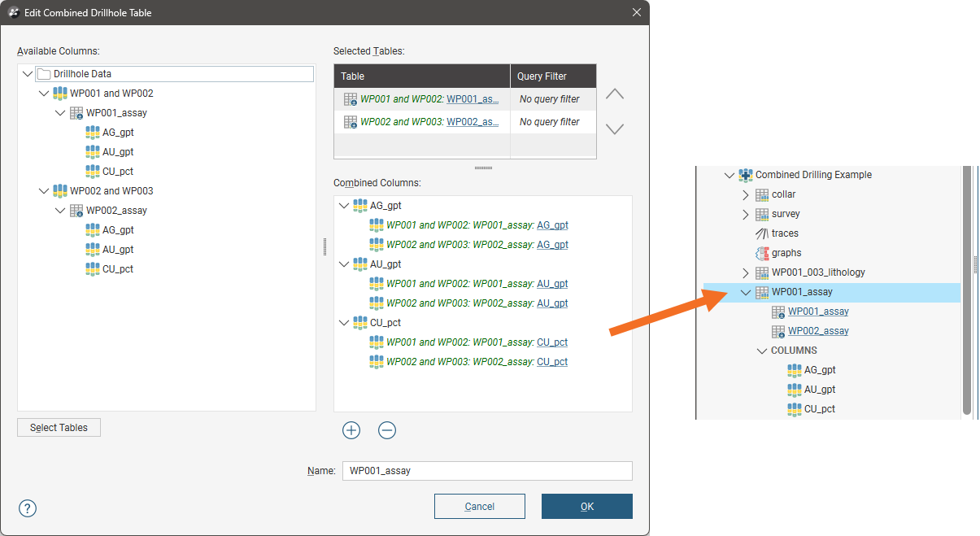Click the plus icon to add combined column
The width and height of the screenshot is (980, 536).
tap(351, 430)
